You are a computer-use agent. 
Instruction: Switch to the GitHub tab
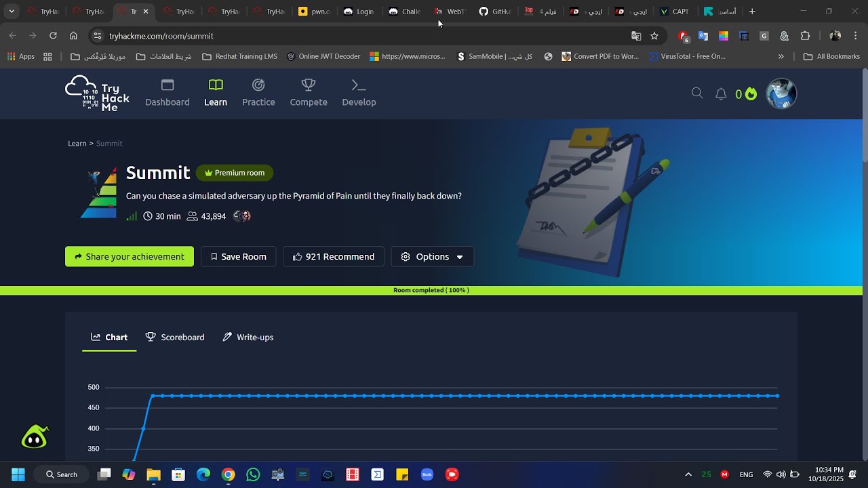(495, 12)
